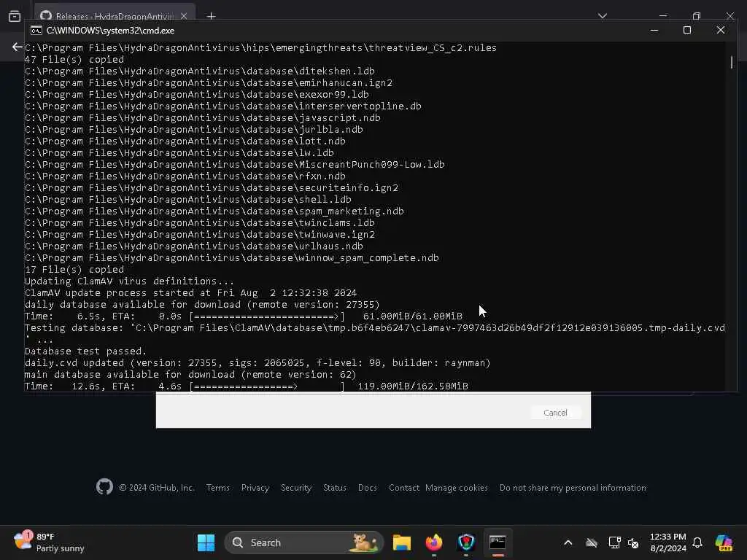The height and width of the screenshot is (560, 747).
Task: Open the browser tab list dropdown
Action: click(x=602, y=16)
